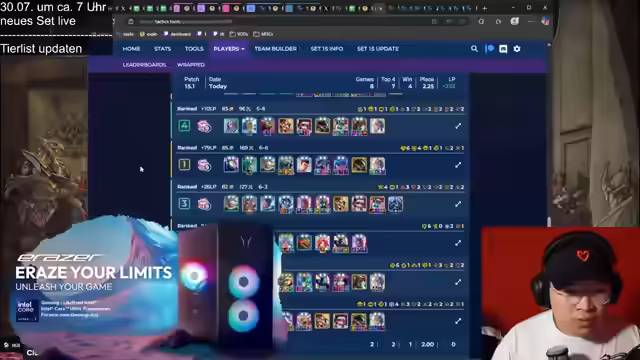This screenshot has width=640, height=360.
Task: Click the Copilot icon in browser toolbar
Action: coord(545,21)
